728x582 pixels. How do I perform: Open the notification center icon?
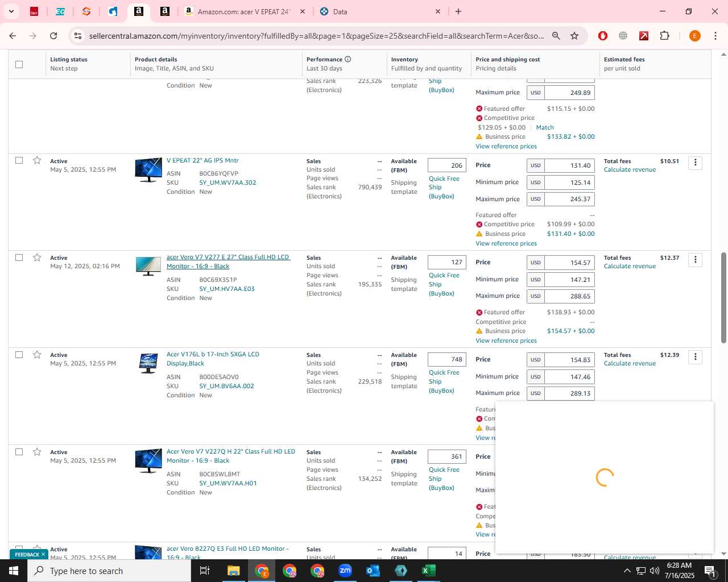pyautogui.click(x=710, y=571)
